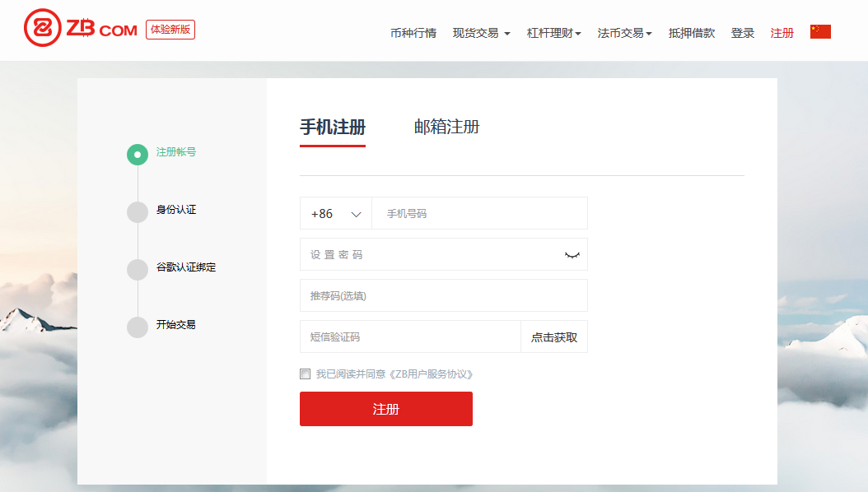Viewport: 868px width, 492px height.
Task: Show the +86 country code options
Action: [335, 213]
